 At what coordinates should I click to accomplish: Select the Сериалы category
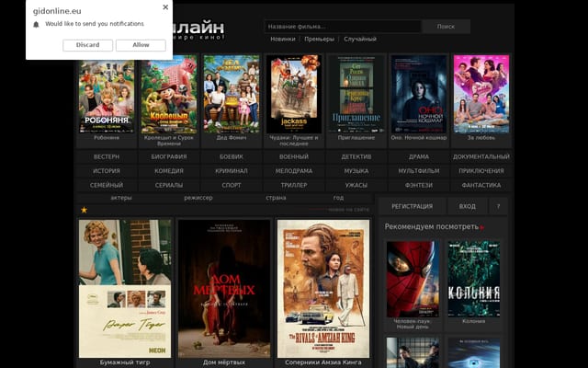tap(169, 185)
